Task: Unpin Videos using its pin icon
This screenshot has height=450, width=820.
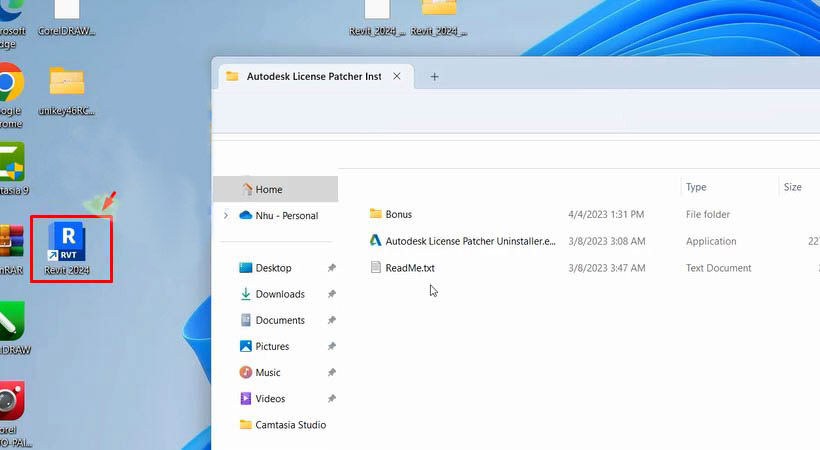Action: click(x=332, y=399)
